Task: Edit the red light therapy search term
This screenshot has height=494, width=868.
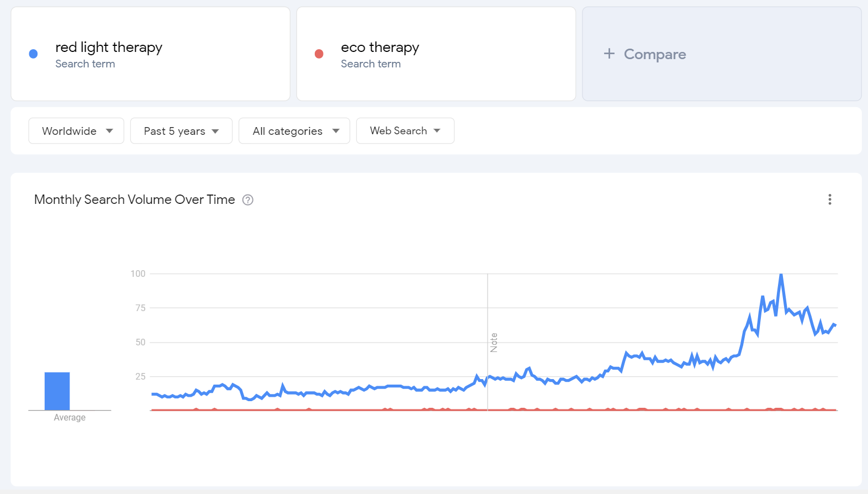Action: pyautogui.click(x=109, y=48)
